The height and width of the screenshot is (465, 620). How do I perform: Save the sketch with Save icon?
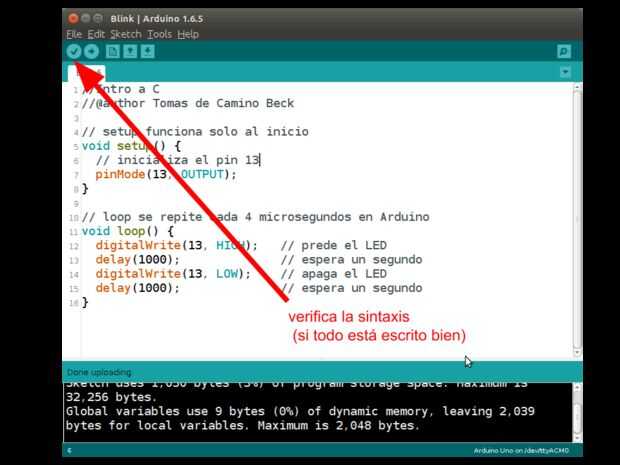[x=147, y=51]
